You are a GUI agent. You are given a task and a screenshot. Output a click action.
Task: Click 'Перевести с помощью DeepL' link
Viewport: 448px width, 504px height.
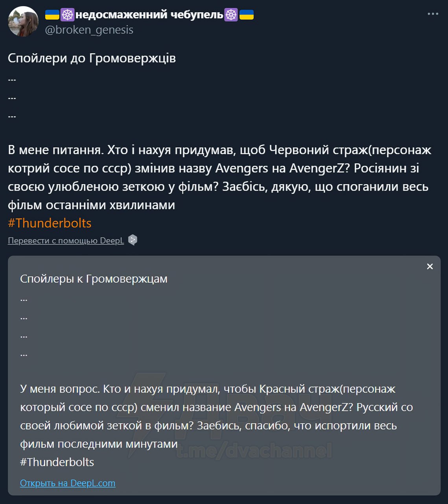click(x=66, y=241)
